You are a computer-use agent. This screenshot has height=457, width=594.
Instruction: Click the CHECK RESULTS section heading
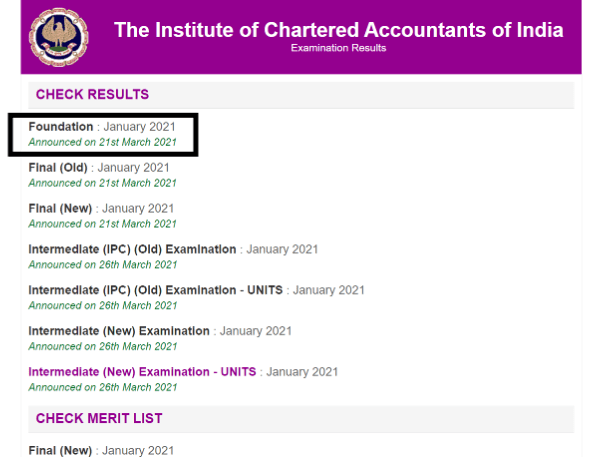click(92, 94)
